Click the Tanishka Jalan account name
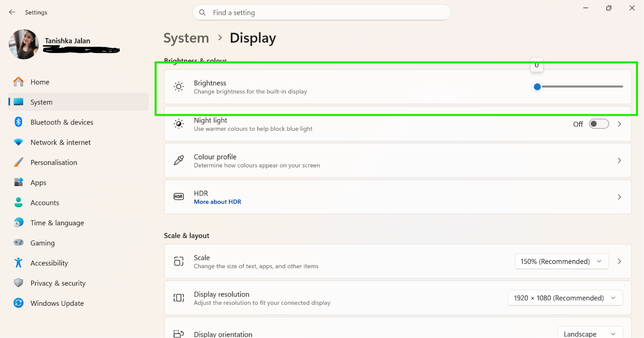This screenshot has height=338, width=644. [67, 41]
